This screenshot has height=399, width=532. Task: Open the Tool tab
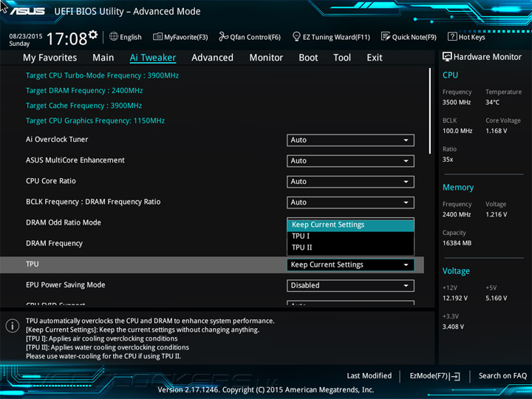pyautogui.click(x=342, y=58)
